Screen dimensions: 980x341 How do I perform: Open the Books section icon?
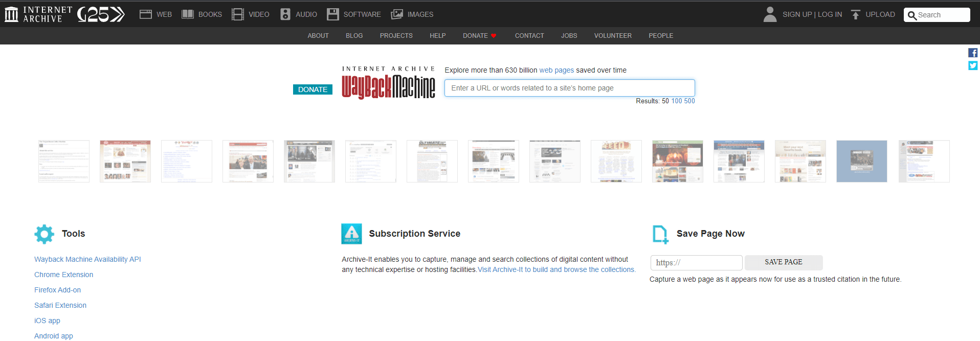[188, 14]
